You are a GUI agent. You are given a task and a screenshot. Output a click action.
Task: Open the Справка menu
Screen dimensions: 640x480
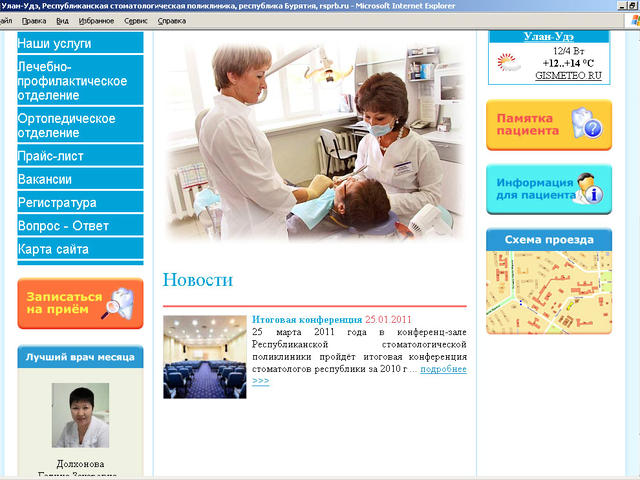tap(172, 20)
